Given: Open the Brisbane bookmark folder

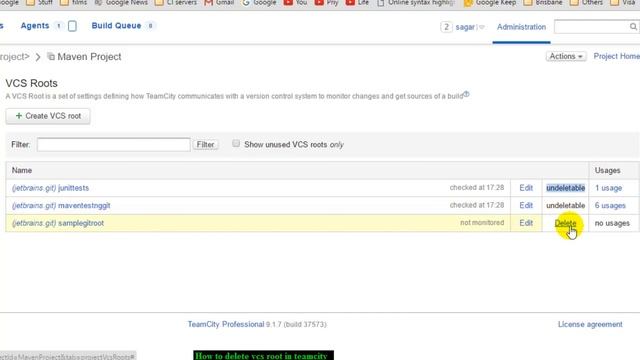Looking at the screenshot, I should pos(543,2).
